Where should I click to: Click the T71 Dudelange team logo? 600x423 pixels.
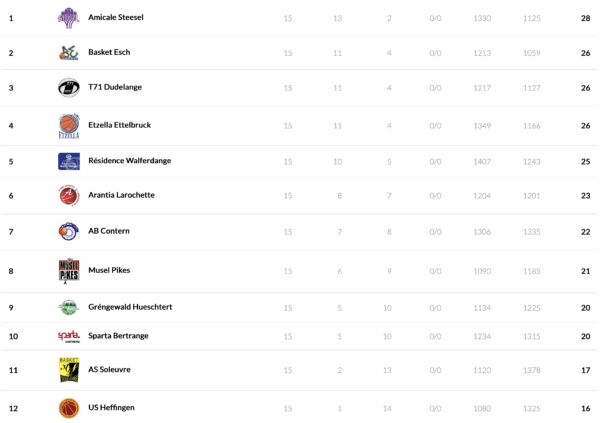(68, 88)
